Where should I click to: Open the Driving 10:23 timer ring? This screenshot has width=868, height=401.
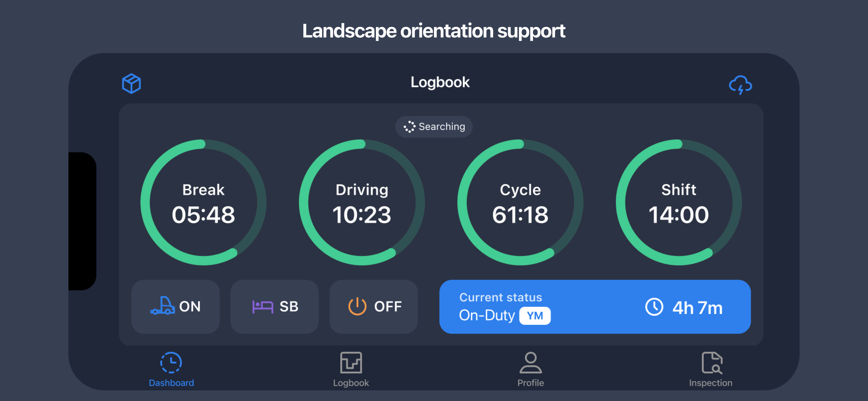pyautogui.click(x=362, y=202)
